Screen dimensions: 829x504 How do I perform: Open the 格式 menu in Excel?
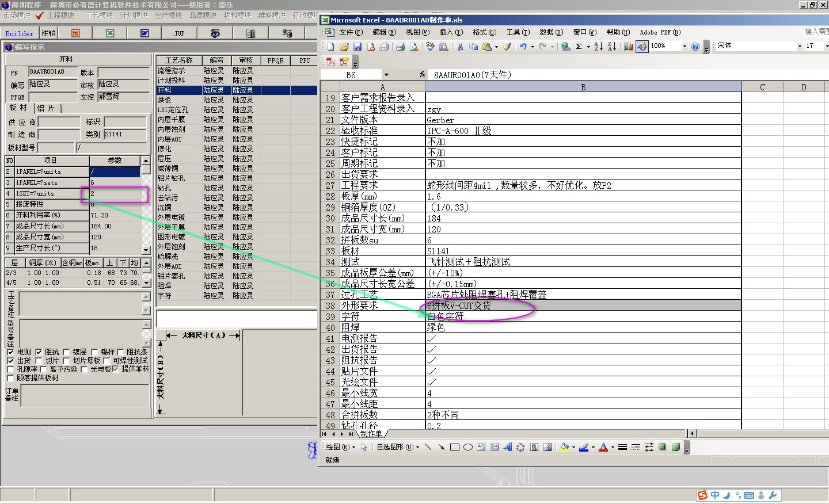[484, 32]
